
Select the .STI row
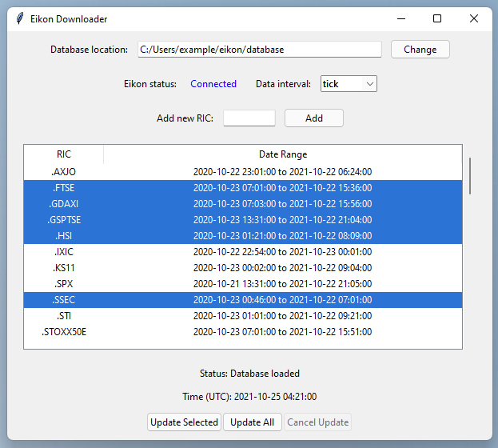point(243,316)
